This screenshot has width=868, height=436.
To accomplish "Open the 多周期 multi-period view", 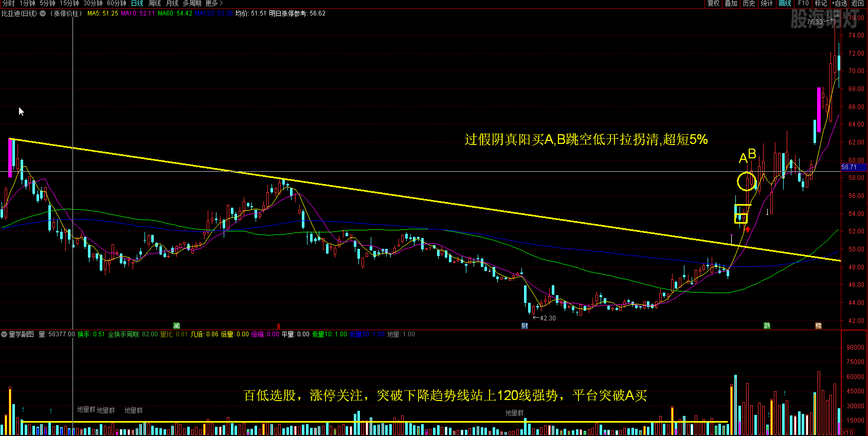I will (192, 3).
